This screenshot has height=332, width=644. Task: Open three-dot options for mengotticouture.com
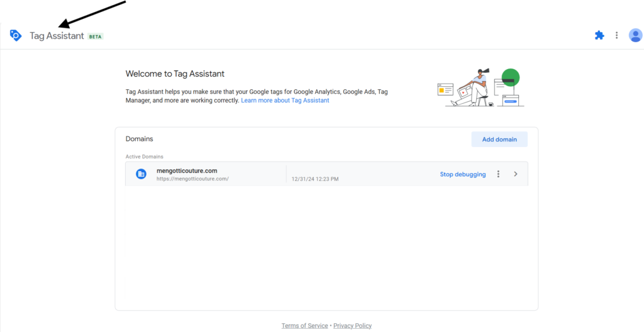click(x=498, y=174)
